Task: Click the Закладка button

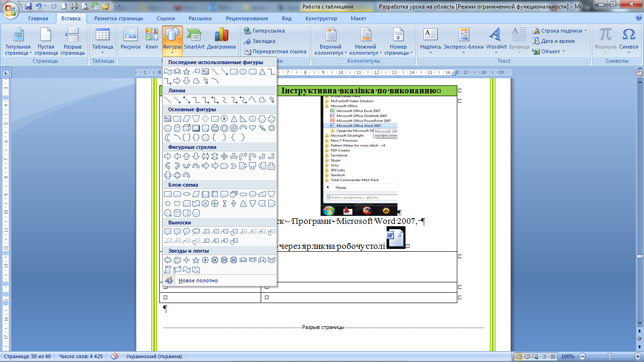Action: coord(260,41)
